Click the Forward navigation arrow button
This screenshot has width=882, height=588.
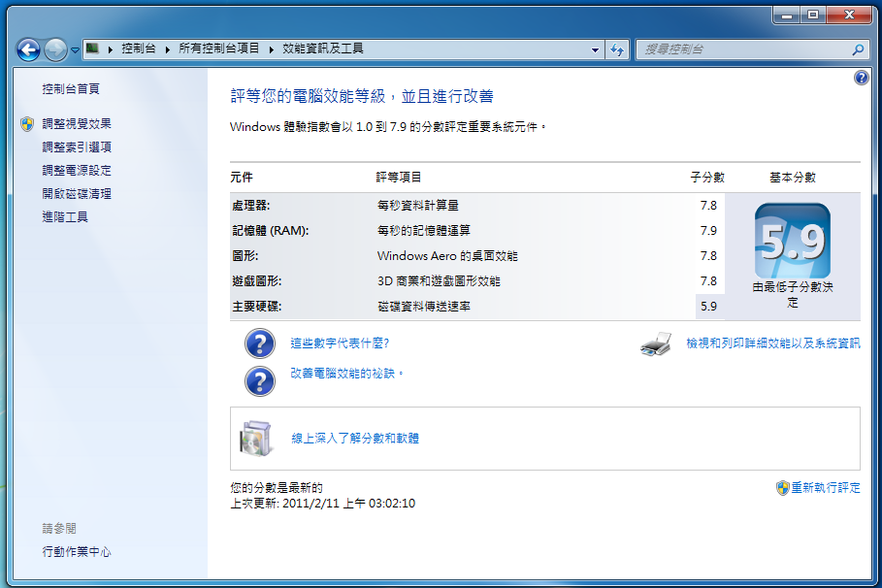pyautogui.click(x=55, y=49)
